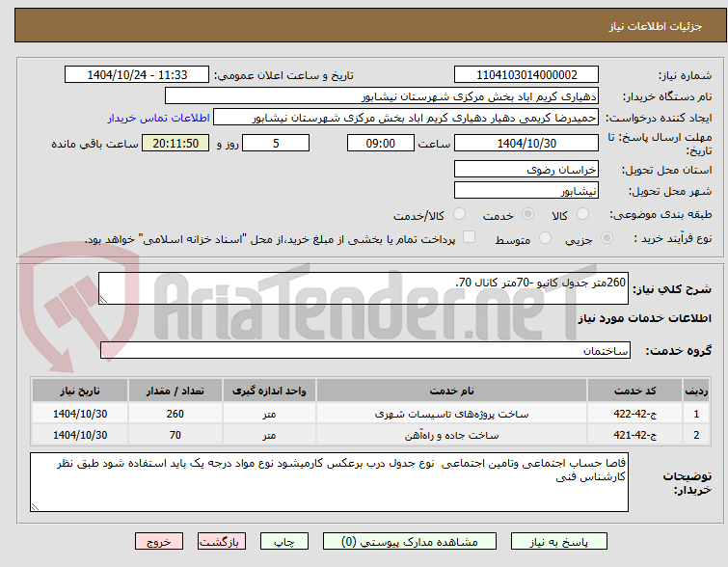The width and height of the screenshot is (728, 567).
Task: Select the جزیی purchase type radio
Action: pyautogui.click(x=607, y=238)
